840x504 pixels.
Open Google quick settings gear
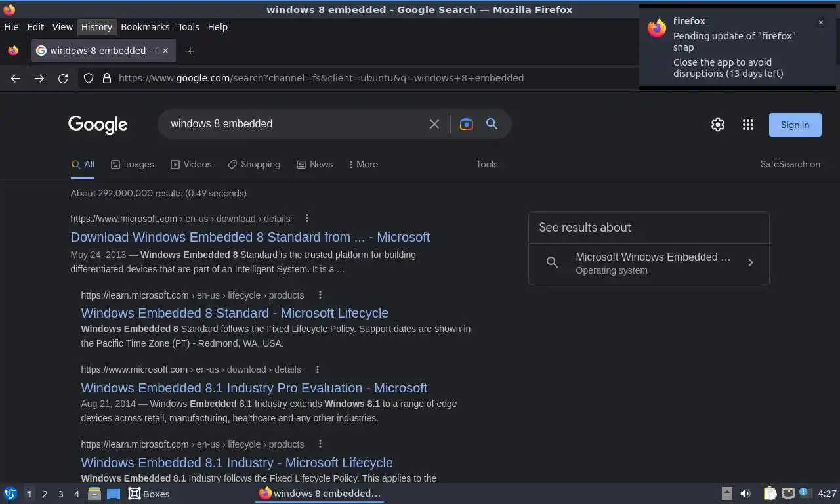[718, 125]
